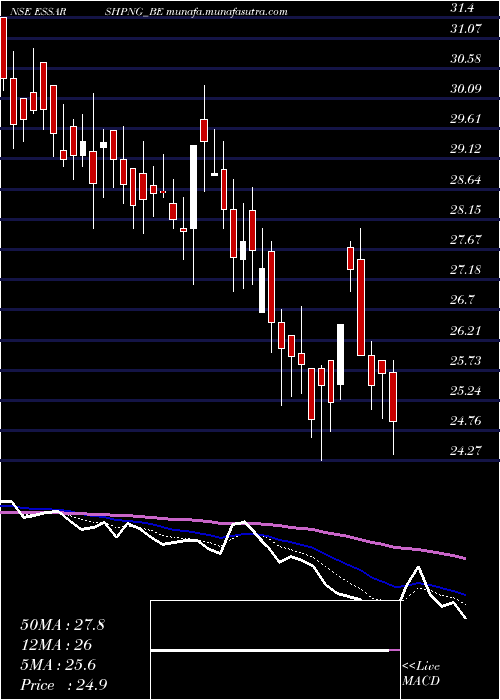Click the 29.61 price axis label
This screenshot has width=500, height=700.
[467, 119]
